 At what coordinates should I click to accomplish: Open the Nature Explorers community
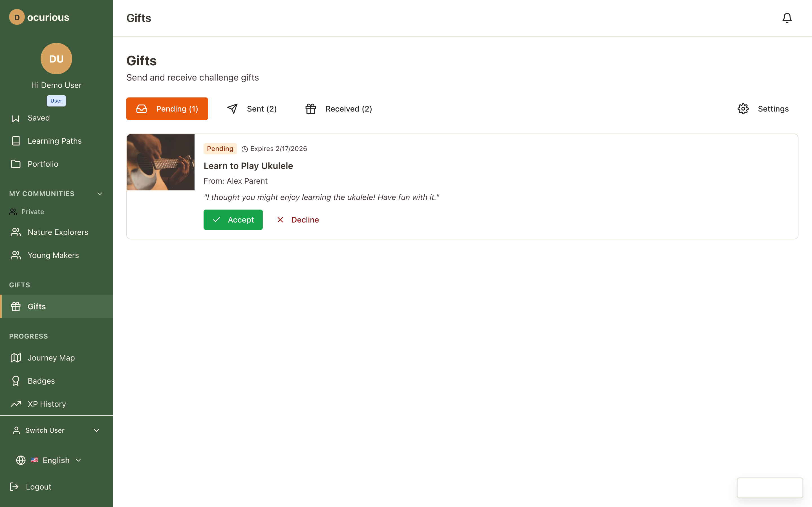click(x=58, y=232)
